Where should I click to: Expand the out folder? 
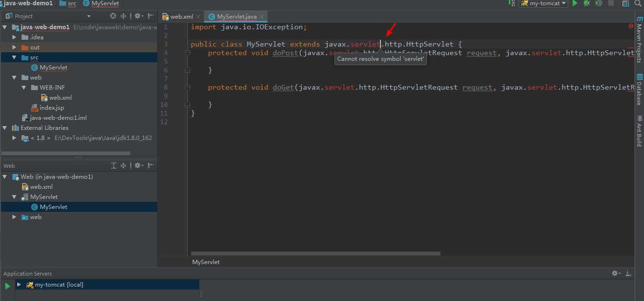pos(14,47)
